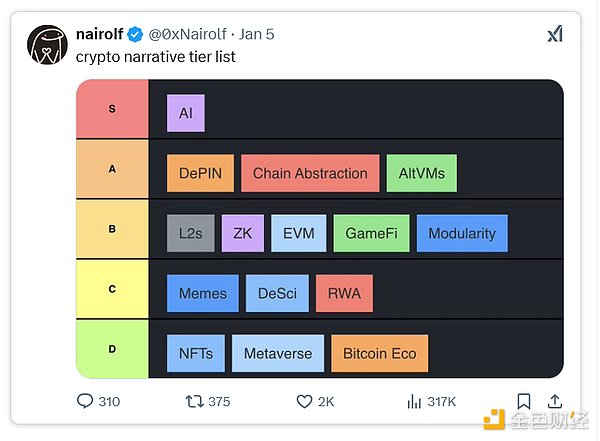Click the blue Modularity tile
Image resolution: width=600 pixels, height=441 pixels.
[x=462, y=233]
